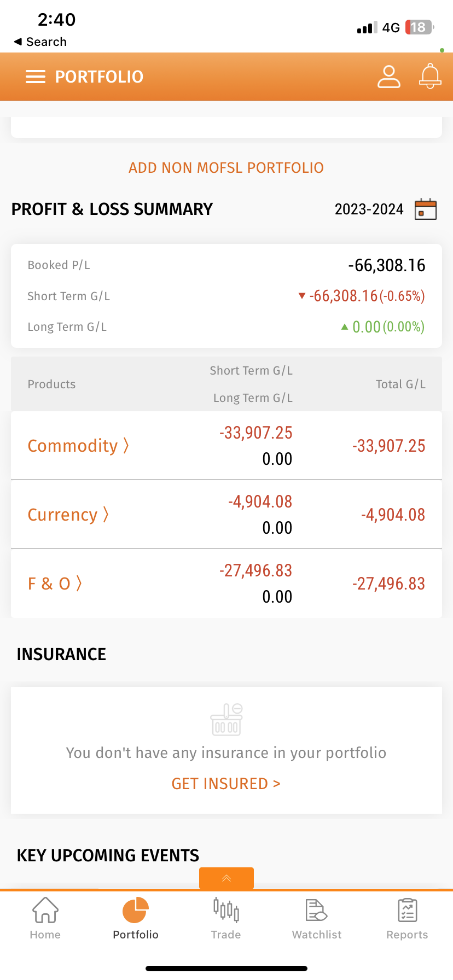Select the 2023-2024 financial year

tap(369, 209)
